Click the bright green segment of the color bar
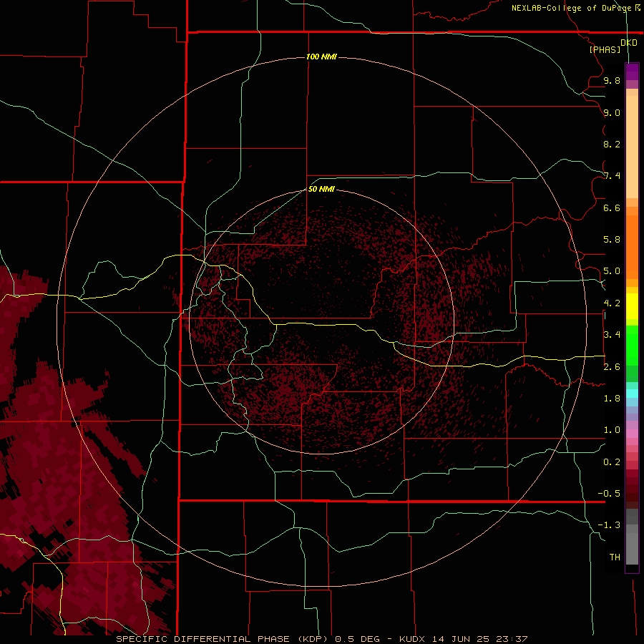Image resolution: width=644 pixels, height=644 pixels. [x=632, y=345]
